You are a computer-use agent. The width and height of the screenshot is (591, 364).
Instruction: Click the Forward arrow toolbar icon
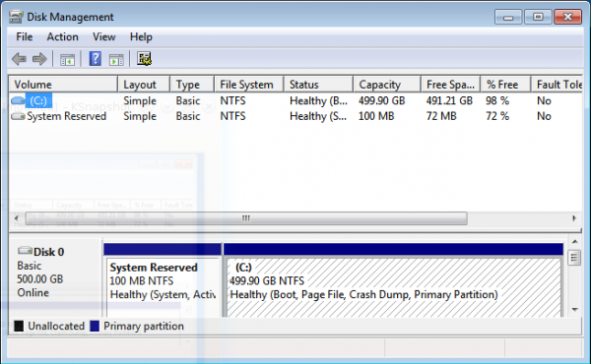(x=39, y=59)
